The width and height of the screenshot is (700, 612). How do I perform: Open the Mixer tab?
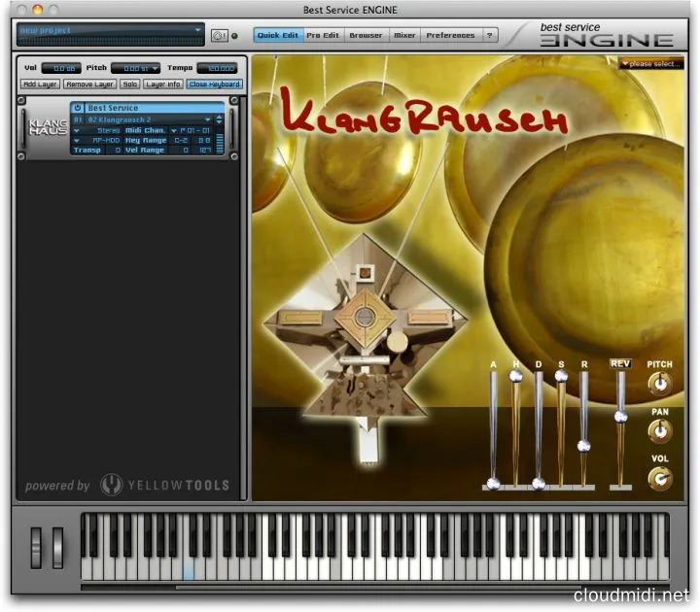(x=404, y=35)
